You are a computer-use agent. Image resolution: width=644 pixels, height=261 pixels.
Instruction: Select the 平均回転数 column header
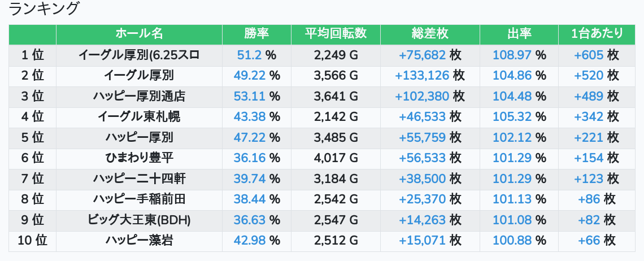tap(336, 34)
